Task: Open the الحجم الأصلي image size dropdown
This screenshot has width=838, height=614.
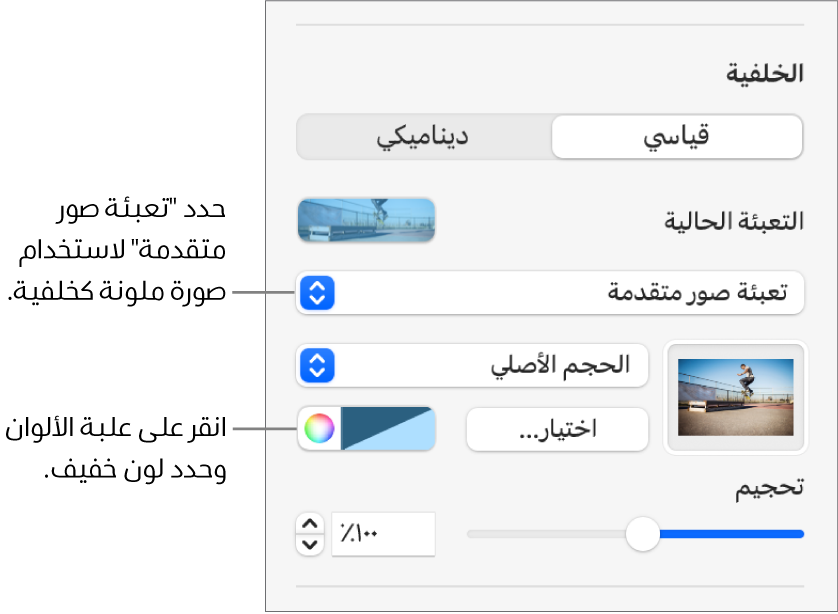Action: [x=472, y=366]
